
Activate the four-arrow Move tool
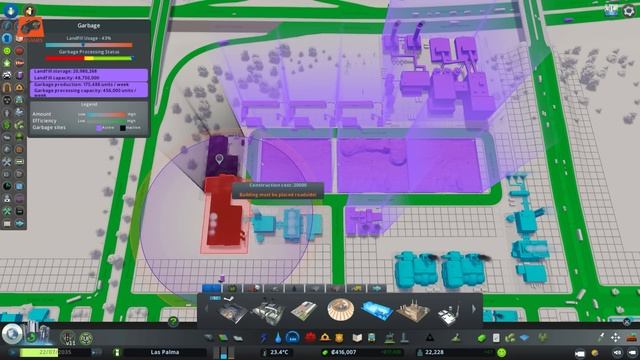(615, 338)
